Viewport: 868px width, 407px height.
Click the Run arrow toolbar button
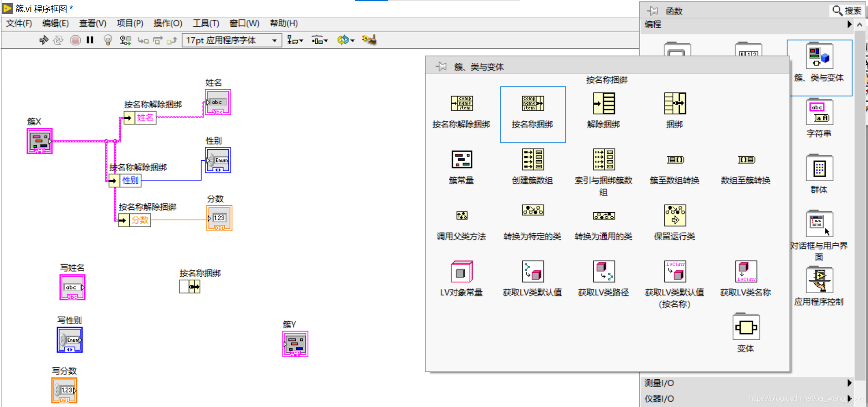point(44,40)
